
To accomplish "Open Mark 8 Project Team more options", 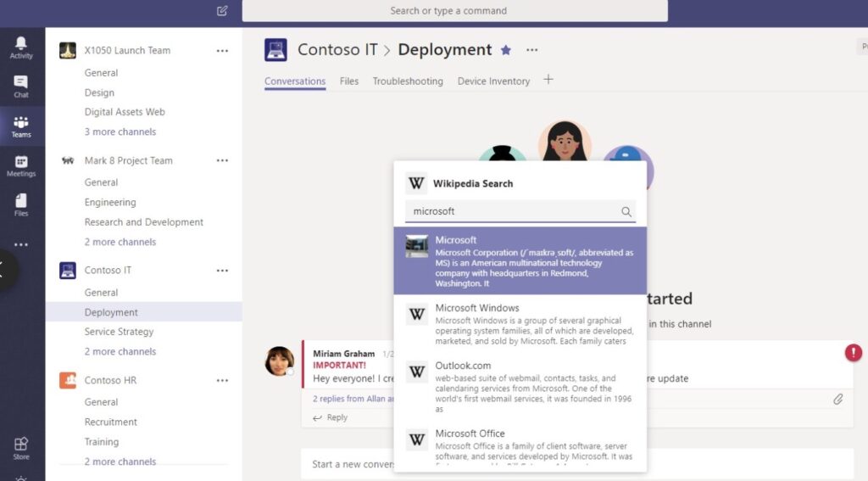I will (x=222, y=160).
